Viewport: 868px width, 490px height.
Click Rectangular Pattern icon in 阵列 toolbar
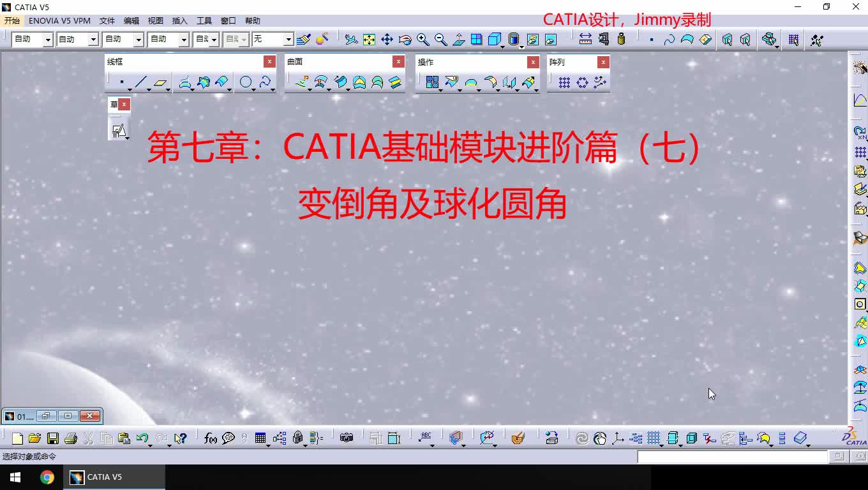(564, 82)
